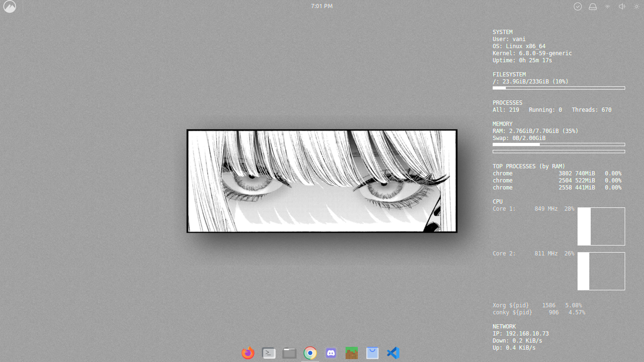Click 'RAM: 2.76GiB/7.70GiB (35%)' line

click(535, 131)
